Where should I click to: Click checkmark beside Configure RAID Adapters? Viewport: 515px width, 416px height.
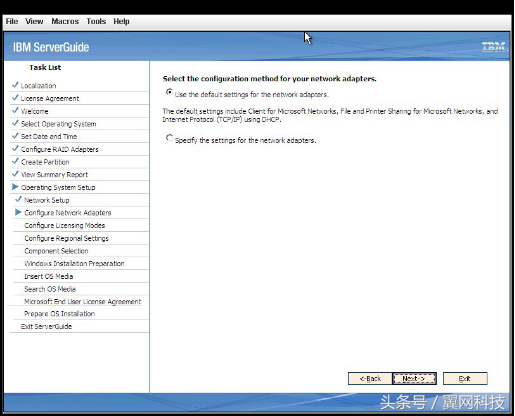pyautogui.click(x=15, y=148)
